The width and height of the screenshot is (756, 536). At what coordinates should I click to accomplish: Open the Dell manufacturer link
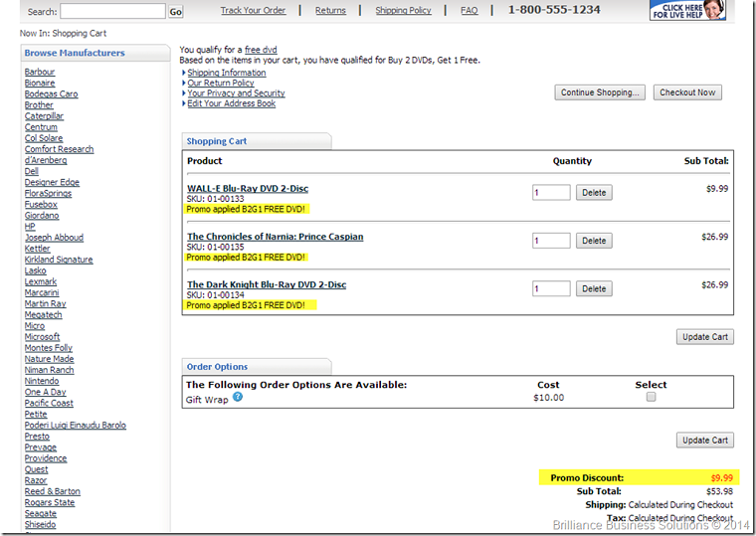32,171
